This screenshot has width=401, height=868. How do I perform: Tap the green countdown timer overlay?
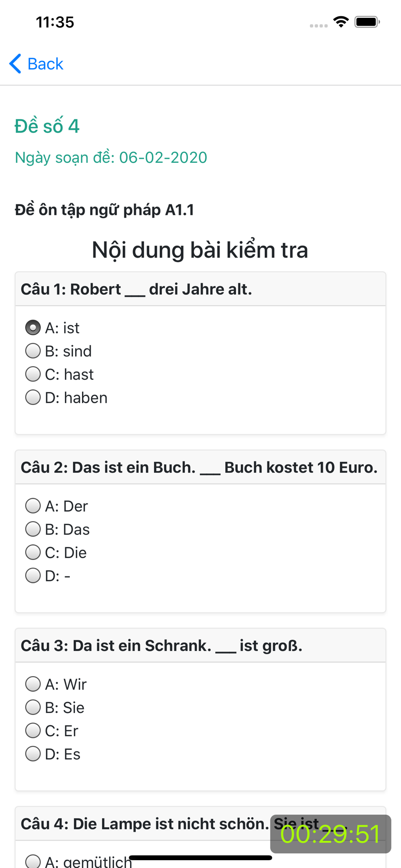[x=330, y=834]
